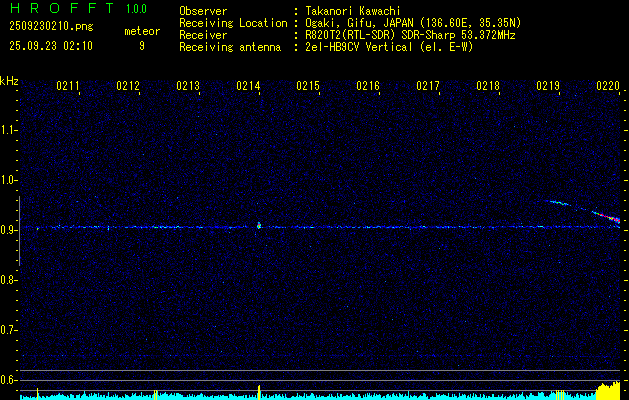This screenshot has width=629, height=400.
Task: Click the Receiving antenna label
Action: 230,47
